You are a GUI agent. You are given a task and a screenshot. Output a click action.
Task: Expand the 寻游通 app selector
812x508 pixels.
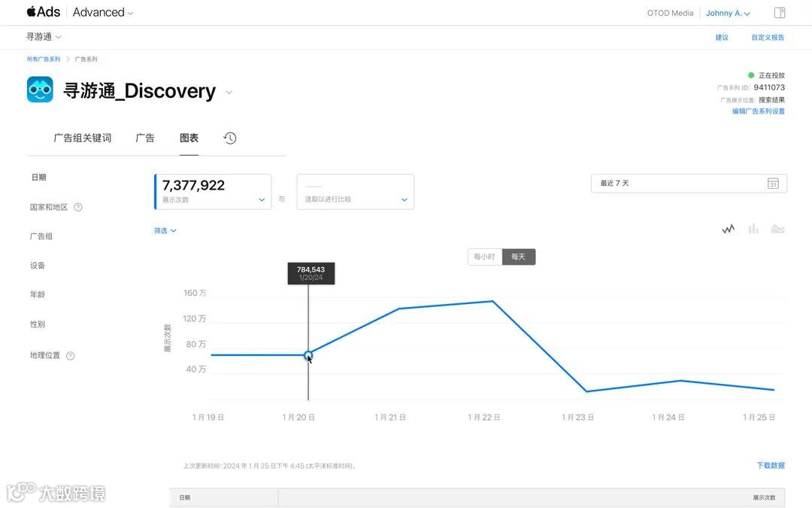[x=44, y=37]
